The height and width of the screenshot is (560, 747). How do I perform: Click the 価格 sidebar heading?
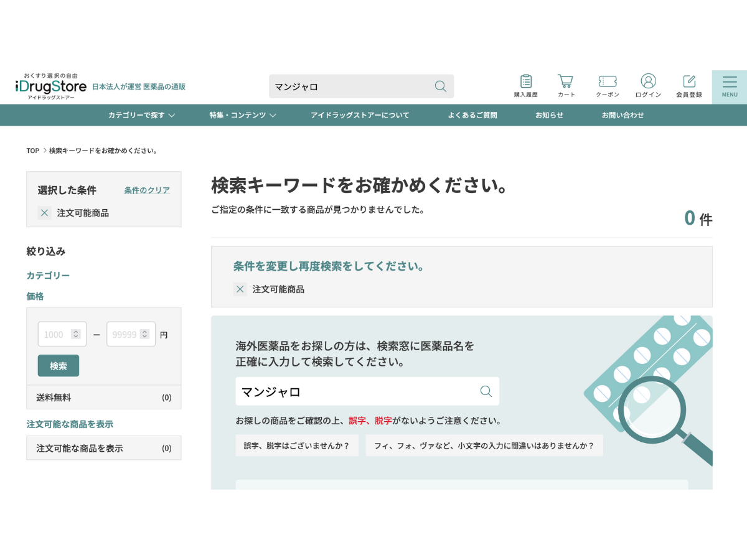[35, 296]
